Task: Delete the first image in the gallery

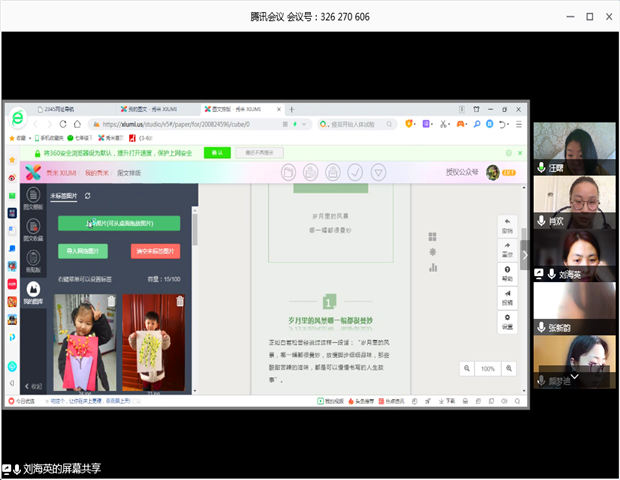Action: pos(111,301)
